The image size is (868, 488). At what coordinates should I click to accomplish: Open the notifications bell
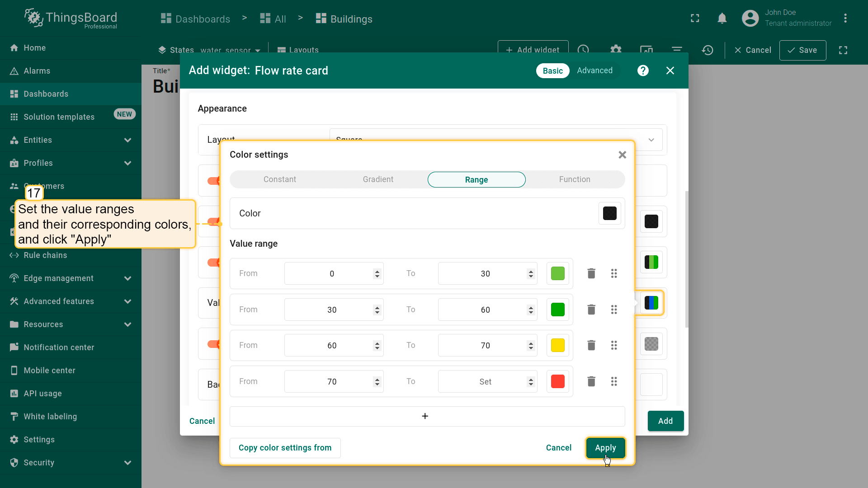(722, 19)
